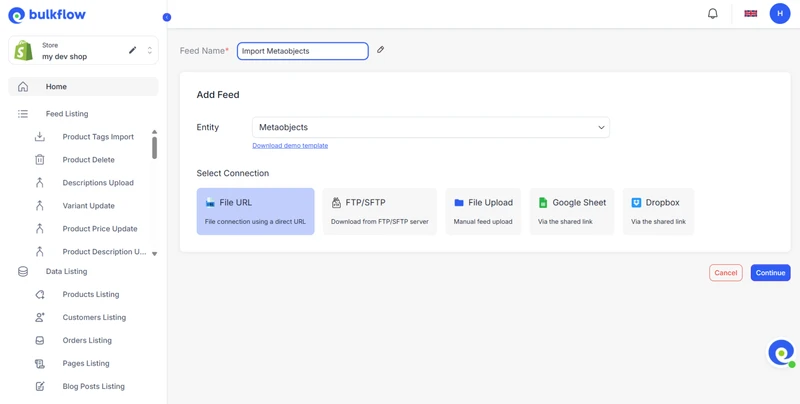Select Dropbox connection
This screenshot has width=800, height=404.
pos(658,211)
